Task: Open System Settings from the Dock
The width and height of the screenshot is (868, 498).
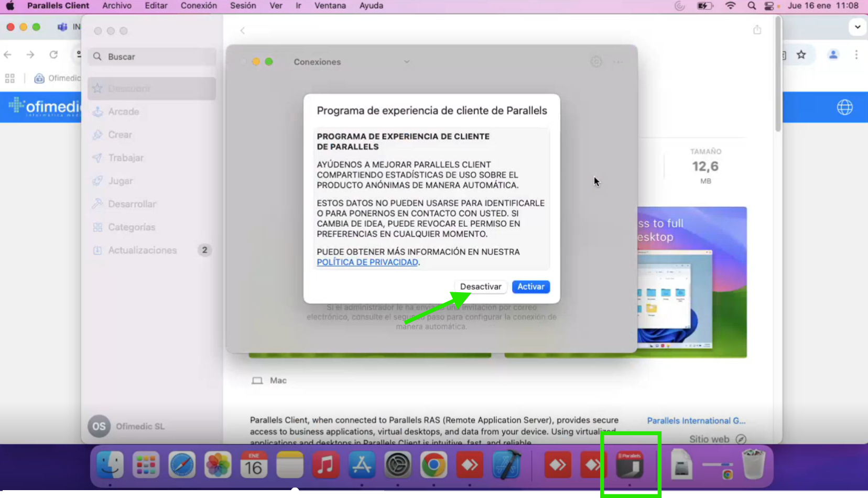Action: click(398, 465)
